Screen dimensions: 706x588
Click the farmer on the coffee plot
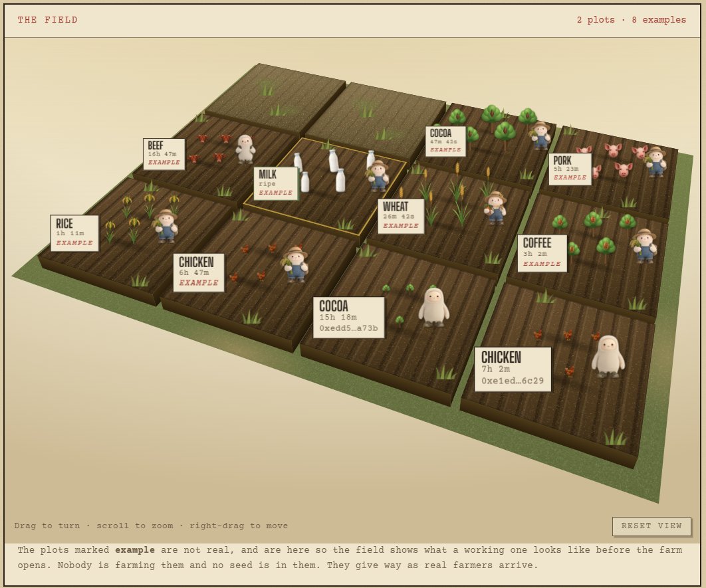pos(644,246)
